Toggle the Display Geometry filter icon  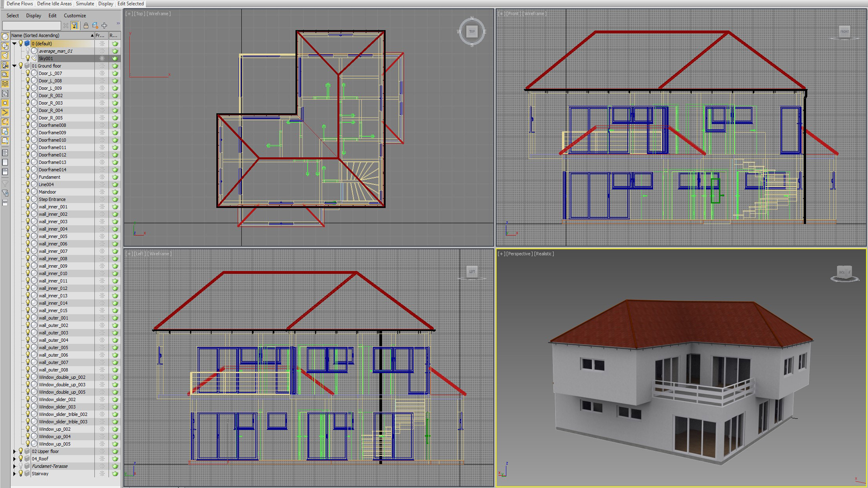(5, 37)
